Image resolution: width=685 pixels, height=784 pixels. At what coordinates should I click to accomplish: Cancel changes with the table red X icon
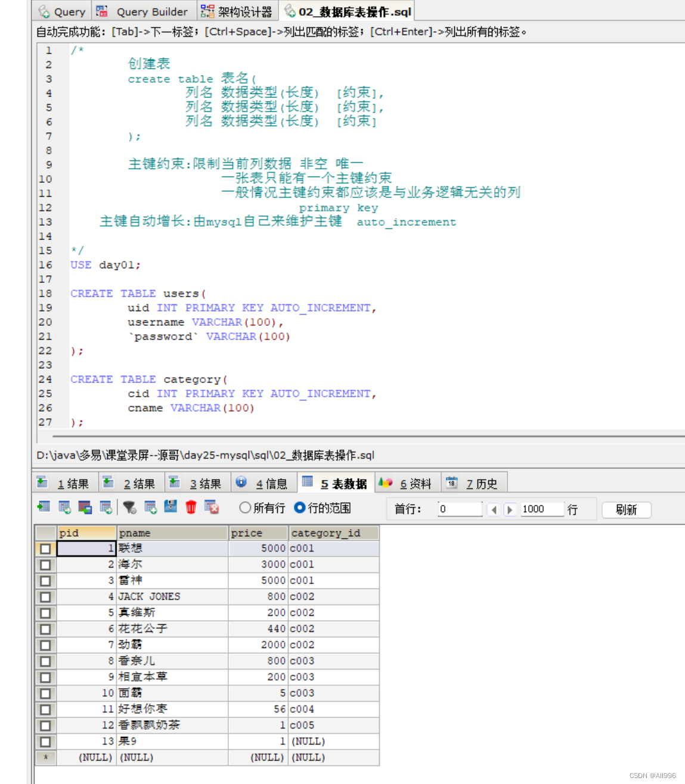tap(212, 507)
